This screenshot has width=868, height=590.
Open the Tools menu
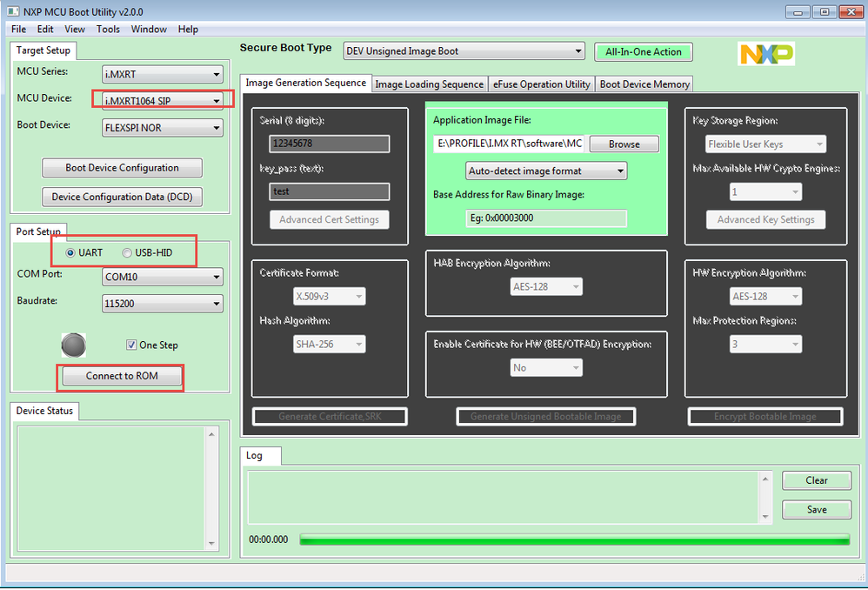click(108, 29)
